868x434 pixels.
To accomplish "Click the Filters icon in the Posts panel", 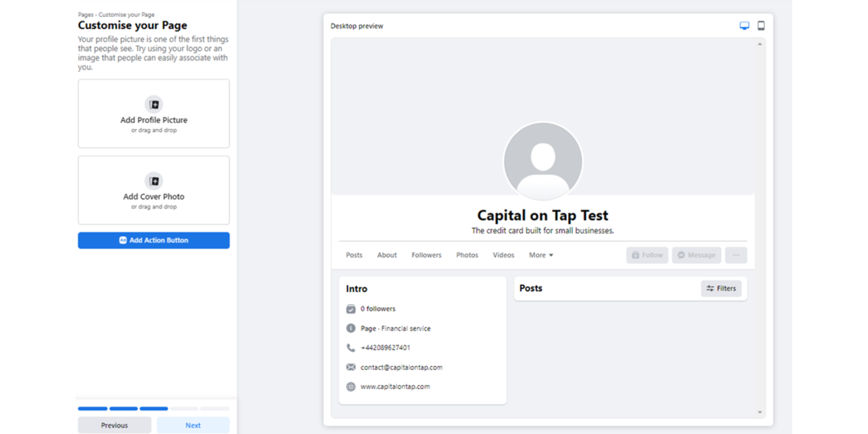I will pos(709,288).
